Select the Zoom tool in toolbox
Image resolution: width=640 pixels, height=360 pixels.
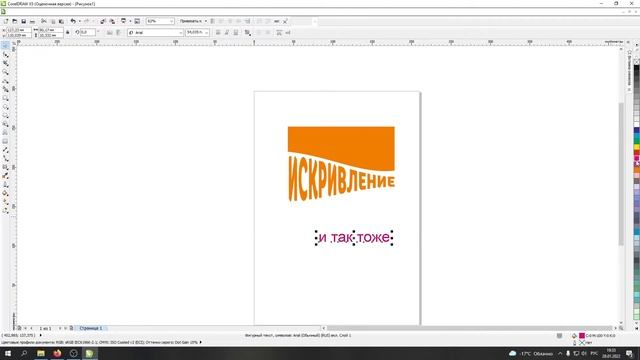coord(5,72)
